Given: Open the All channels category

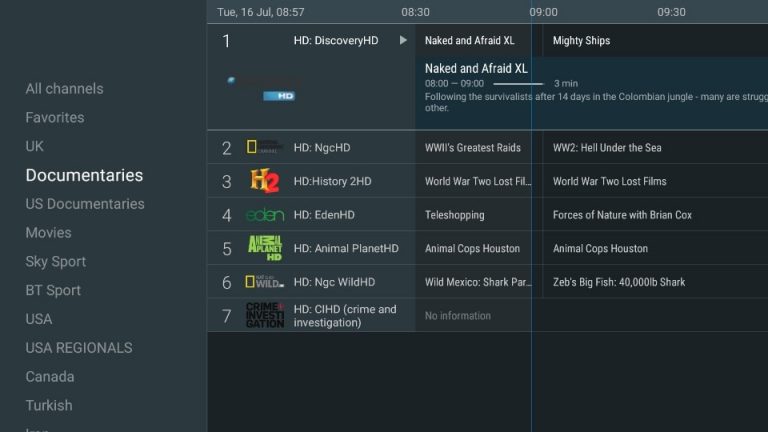Looking at the screenshot, I should point(64,89).
